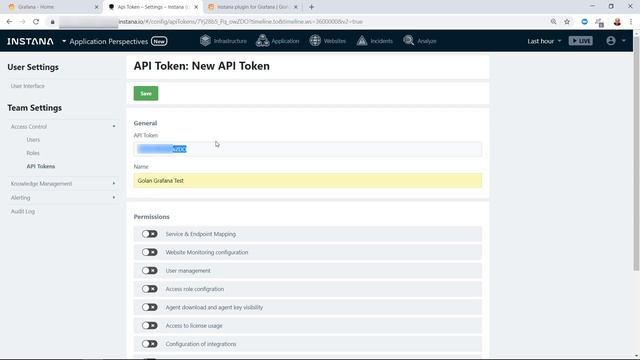Collapse the Access Control section
The height and width of the screenshot is (360, 640).
113,127
